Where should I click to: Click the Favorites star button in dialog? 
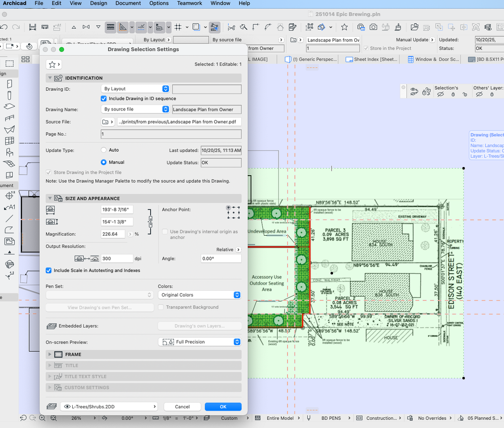tap(53, 64)
